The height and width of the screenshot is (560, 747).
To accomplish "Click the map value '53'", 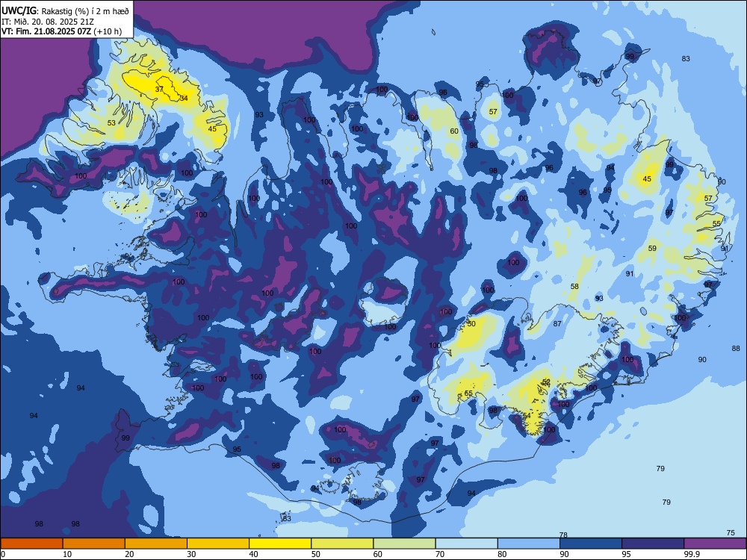I will tap(111, 122).
